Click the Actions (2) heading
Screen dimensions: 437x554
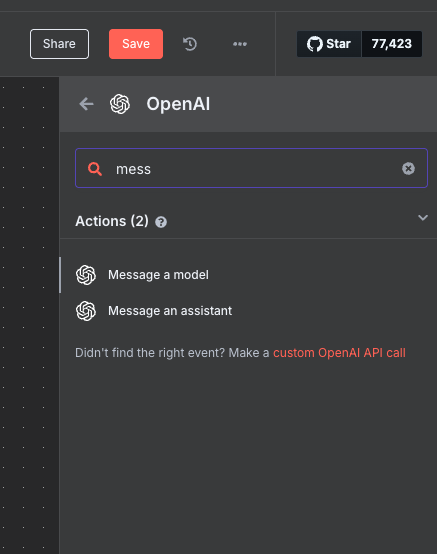tap(112, 222)
